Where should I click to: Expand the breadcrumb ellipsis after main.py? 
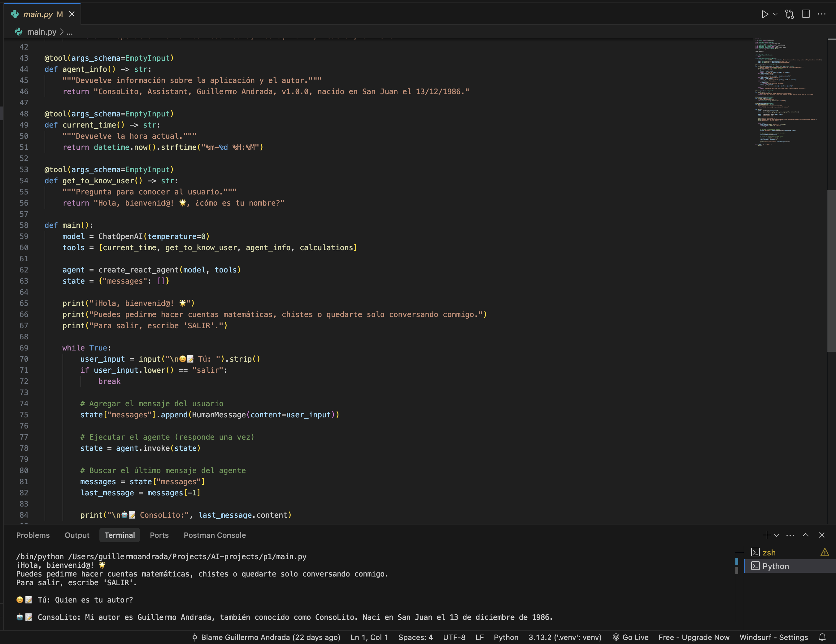70,32
